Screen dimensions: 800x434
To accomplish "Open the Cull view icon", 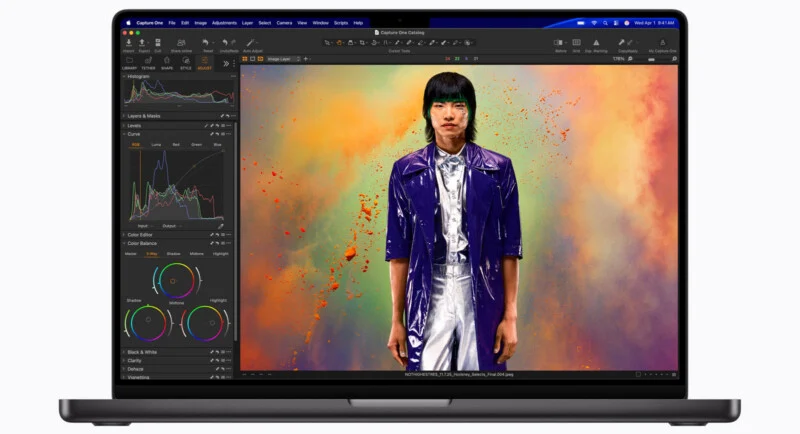I will 158,43.
